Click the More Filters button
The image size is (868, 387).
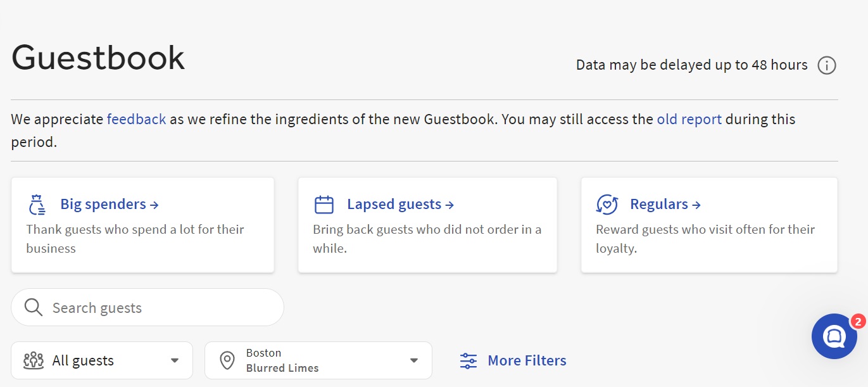point(526,360)
